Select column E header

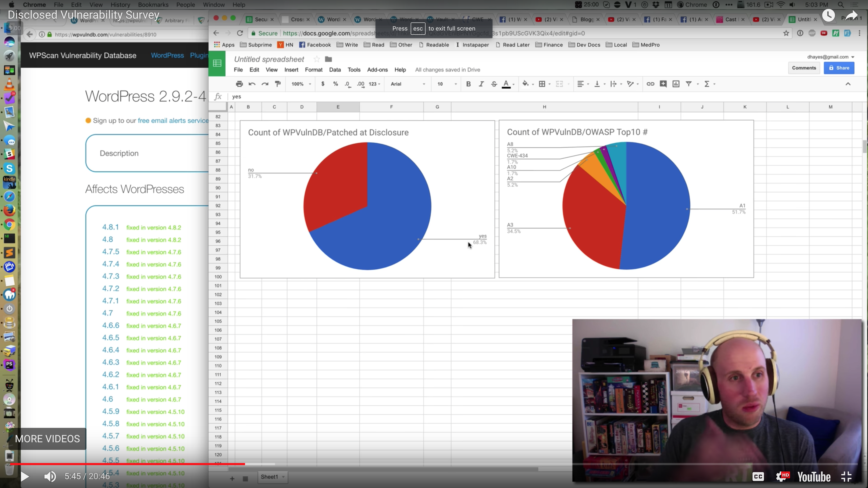(x=338, y=107)
